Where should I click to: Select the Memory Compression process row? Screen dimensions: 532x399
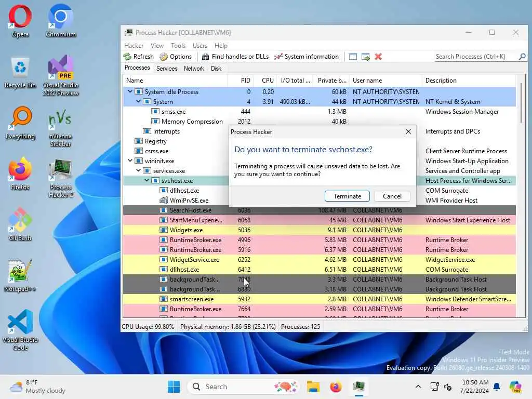click(x=320, y=121)
